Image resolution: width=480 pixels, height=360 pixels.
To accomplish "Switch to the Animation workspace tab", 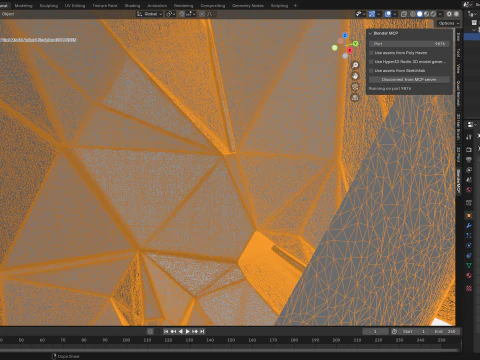I will [157, 6].
